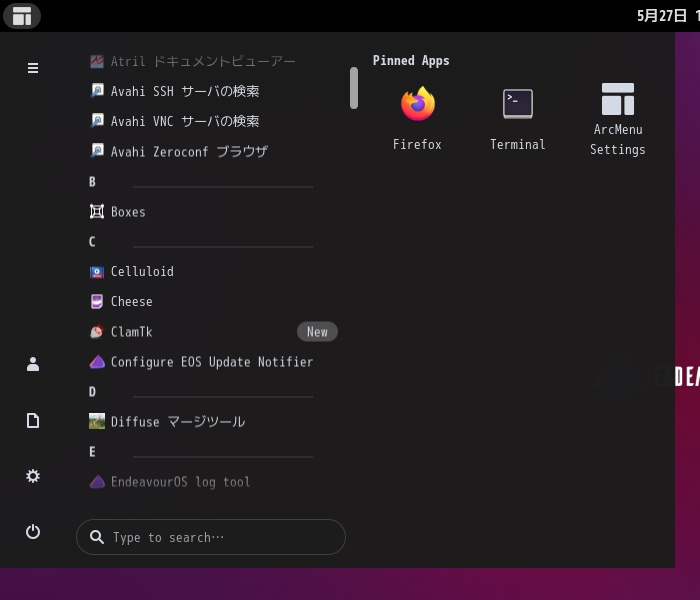
Task: Click the E section header letter
Action: coord(92,452)
